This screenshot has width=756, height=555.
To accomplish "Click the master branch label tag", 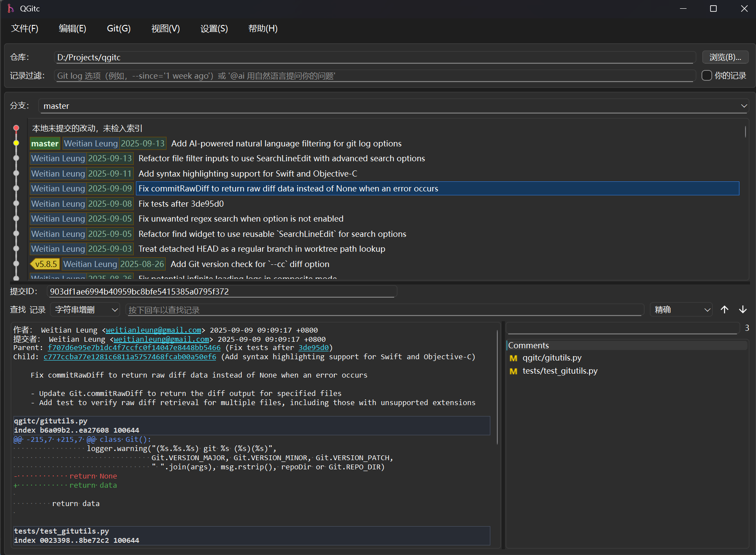I will [45, 143].
